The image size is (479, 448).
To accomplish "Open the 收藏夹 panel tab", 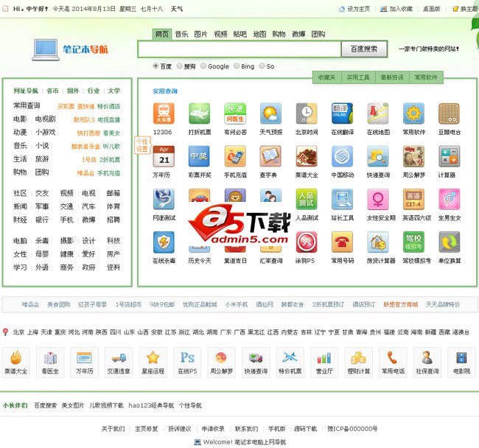I will 326,77.
